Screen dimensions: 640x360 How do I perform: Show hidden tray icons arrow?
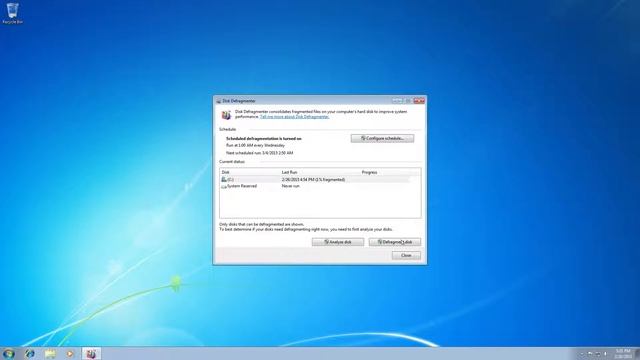pyautogui.click(x=582, y=353)
